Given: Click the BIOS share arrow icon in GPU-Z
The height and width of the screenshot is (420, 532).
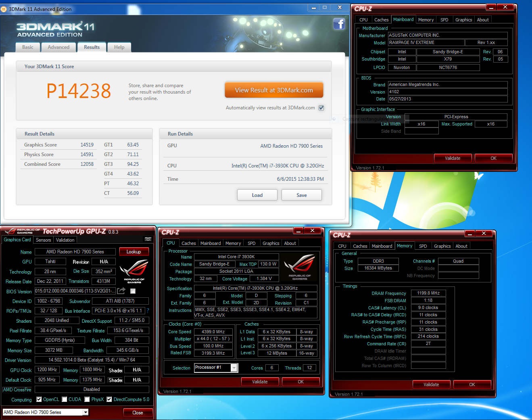Looking at the screenshot, I should click(121, 290).
